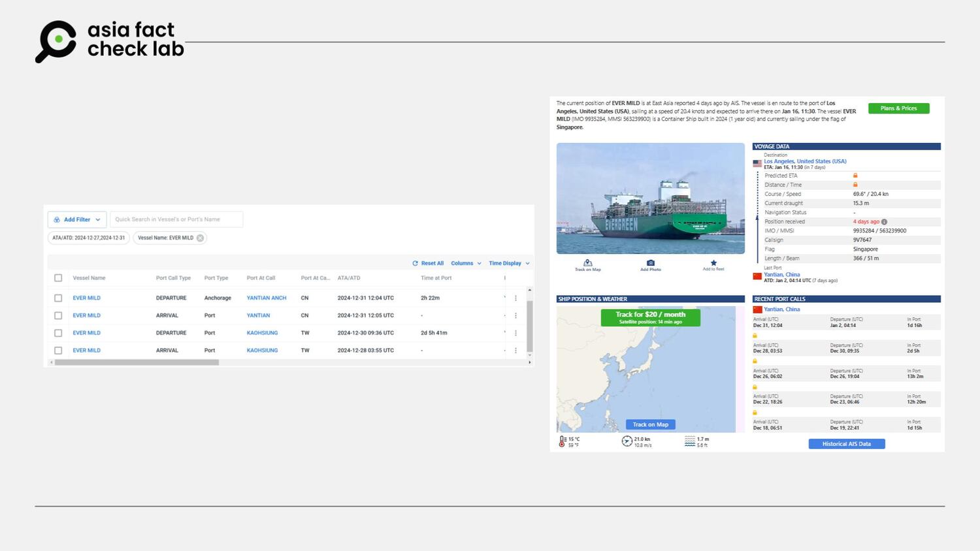Click the Reset All link
Viewport: 980px width, 551px height.
(432, 263)
